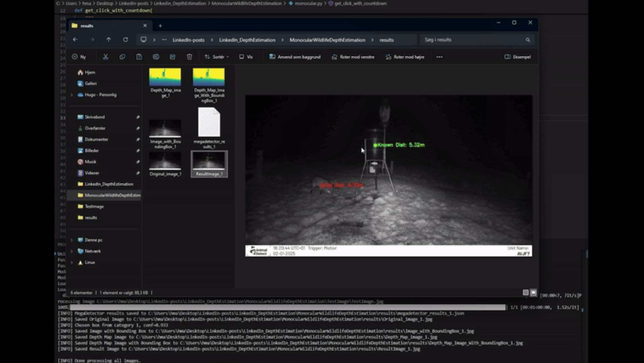
Task: Open Billeder in the navigation pane
Action: 88,150
